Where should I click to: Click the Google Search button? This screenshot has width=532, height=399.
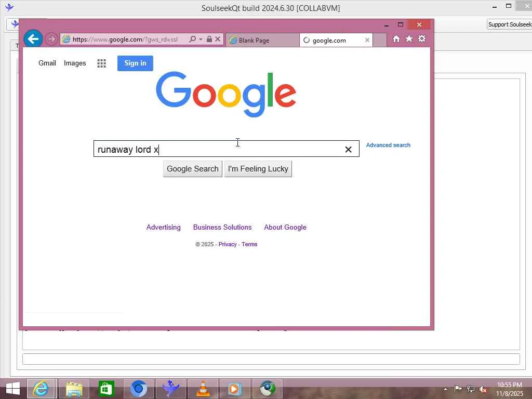pos(192,169)
